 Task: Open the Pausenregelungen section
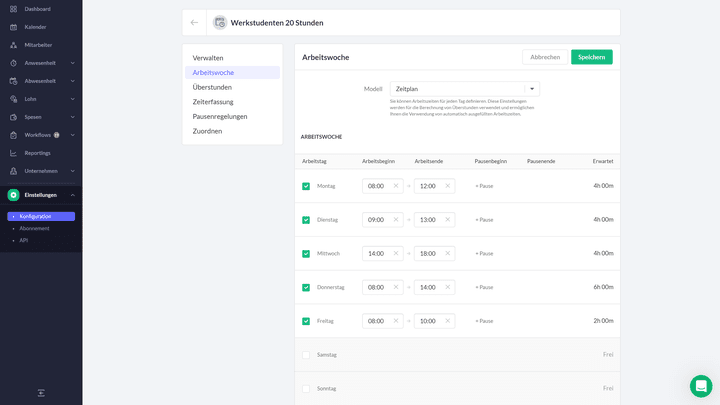219,116
